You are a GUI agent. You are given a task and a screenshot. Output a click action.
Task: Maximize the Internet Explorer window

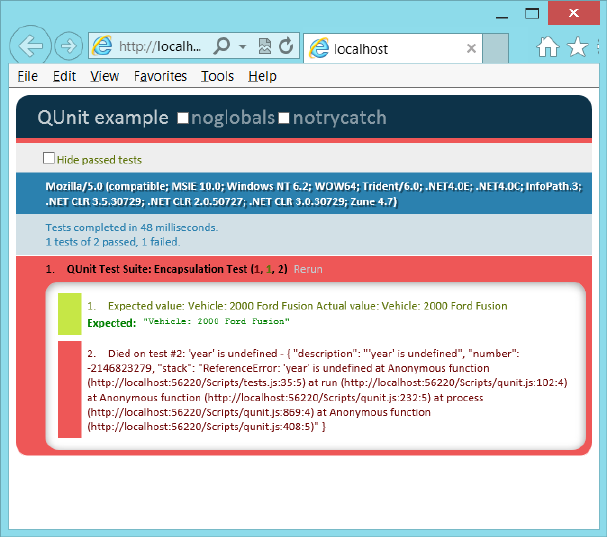pos(532,14)
